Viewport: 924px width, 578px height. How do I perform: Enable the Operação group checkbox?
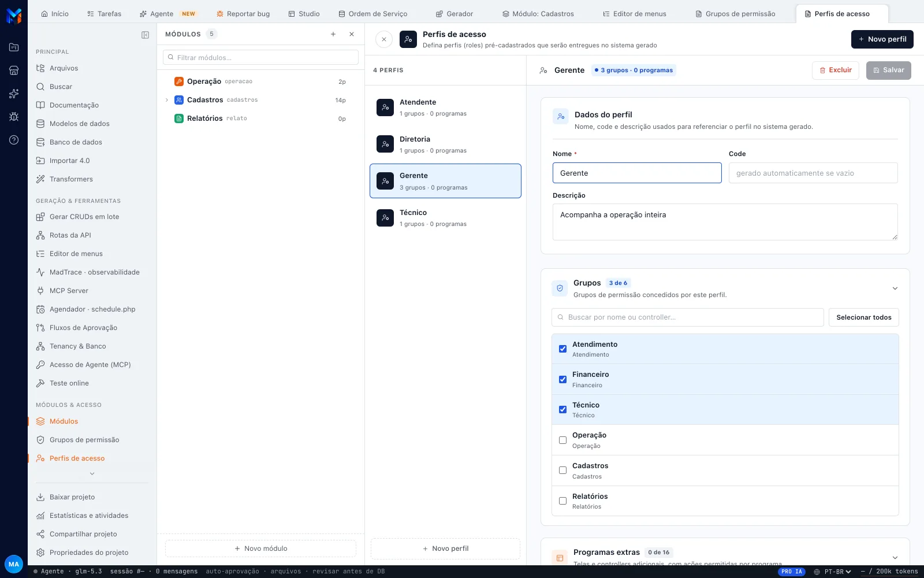coord(562,440)
